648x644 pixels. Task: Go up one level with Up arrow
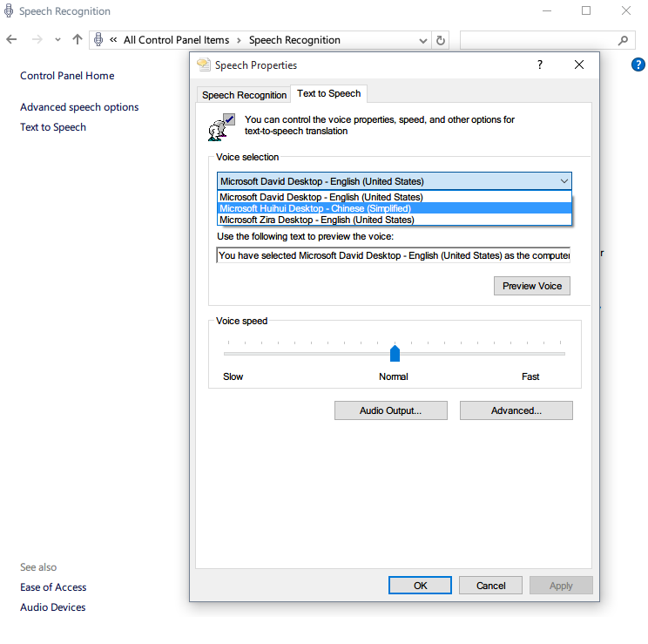78,40
